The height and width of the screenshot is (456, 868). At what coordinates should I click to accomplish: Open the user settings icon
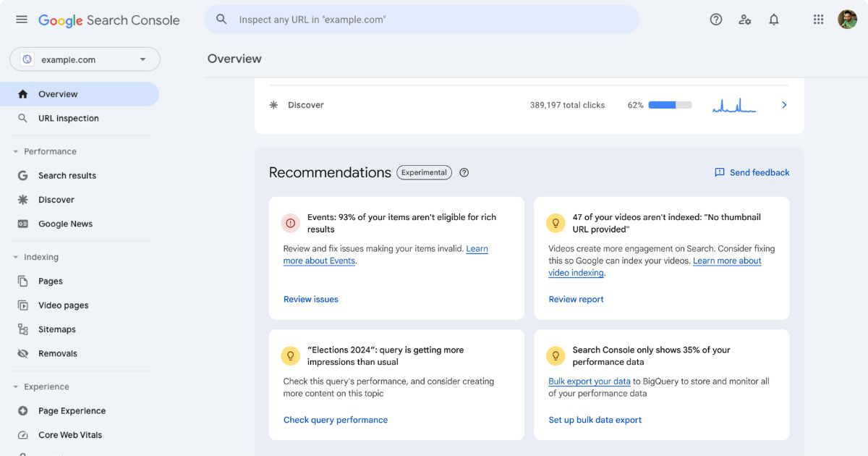tap(745, 20)
